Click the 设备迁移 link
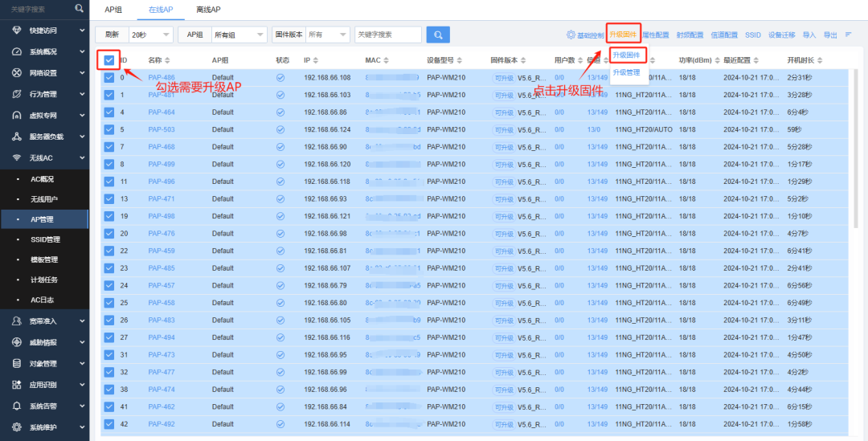Image resolution: width=868 pixels, height=441 pixels. coord(782,35)
